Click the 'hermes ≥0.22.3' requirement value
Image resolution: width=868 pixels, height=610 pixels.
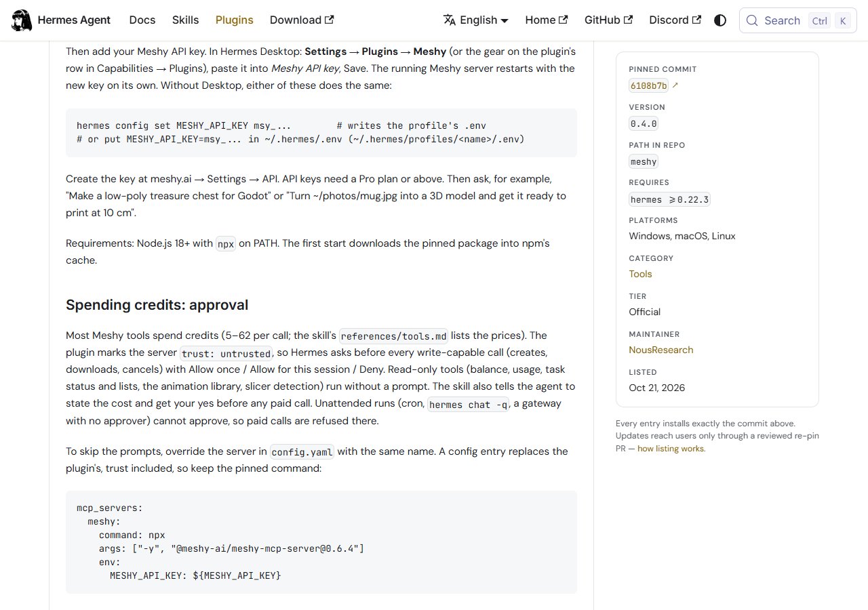669,199
